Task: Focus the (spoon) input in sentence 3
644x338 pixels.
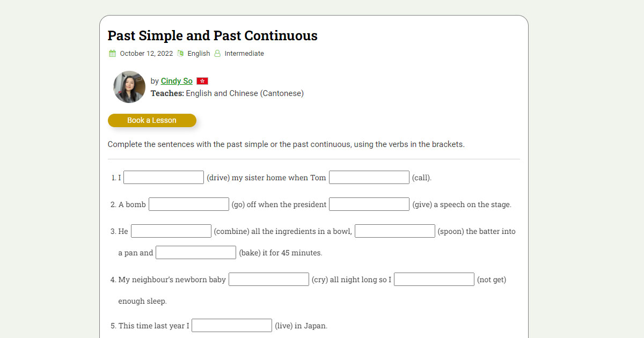Action: [x=395, y=231]
